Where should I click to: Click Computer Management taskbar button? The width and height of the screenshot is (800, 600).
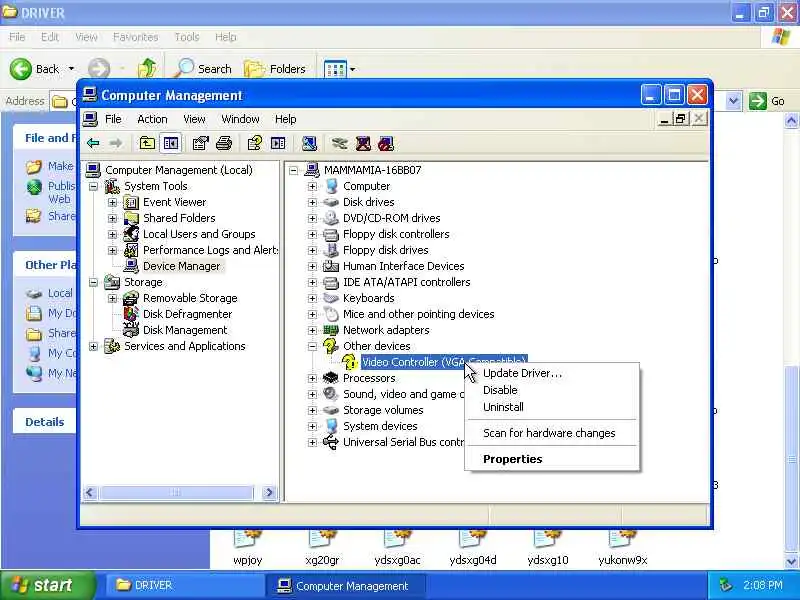(344, 586)
